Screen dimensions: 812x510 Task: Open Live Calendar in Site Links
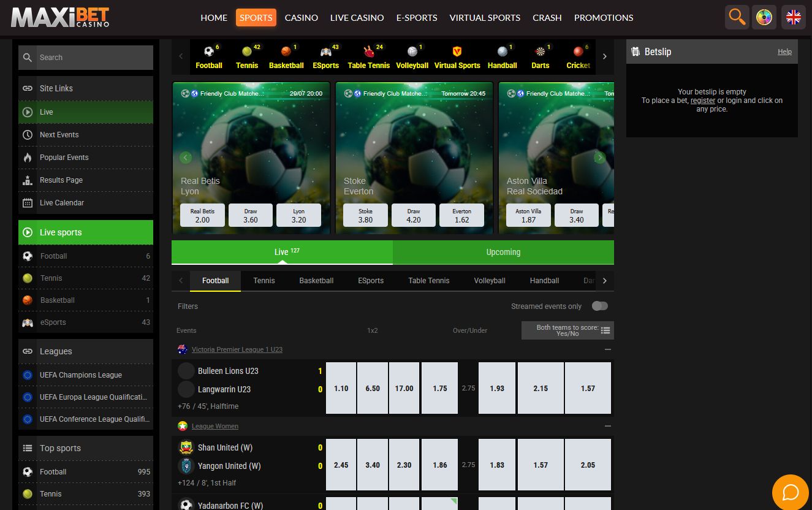click(86, 203)
